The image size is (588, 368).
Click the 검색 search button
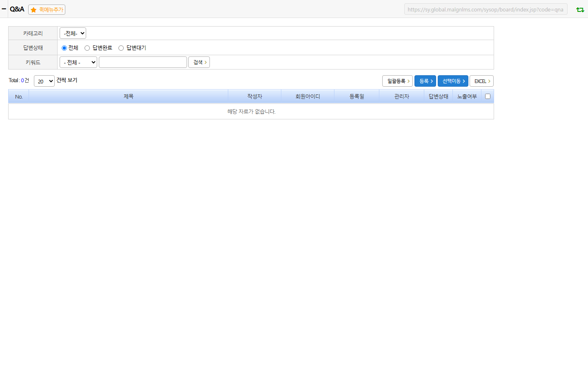coord(199,62)
